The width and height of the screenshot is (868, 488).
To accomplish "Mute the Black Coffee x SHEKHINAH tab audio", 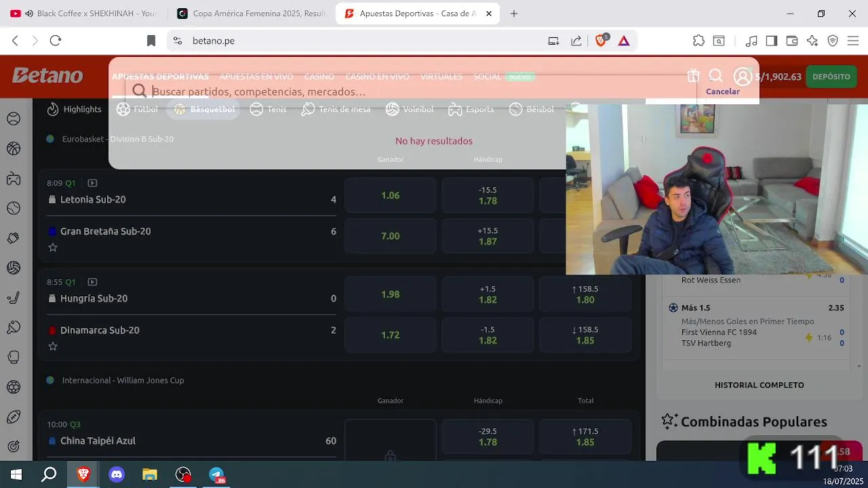I will [29, 14].
